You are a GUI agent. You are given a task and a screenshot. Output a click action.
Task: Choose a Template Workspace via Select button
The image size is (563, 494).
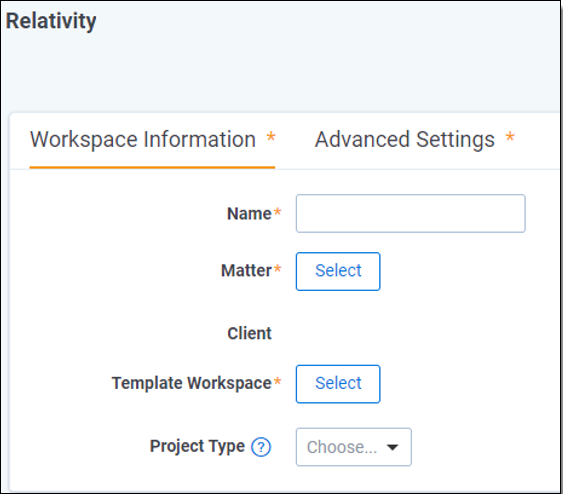pos(338,384)
